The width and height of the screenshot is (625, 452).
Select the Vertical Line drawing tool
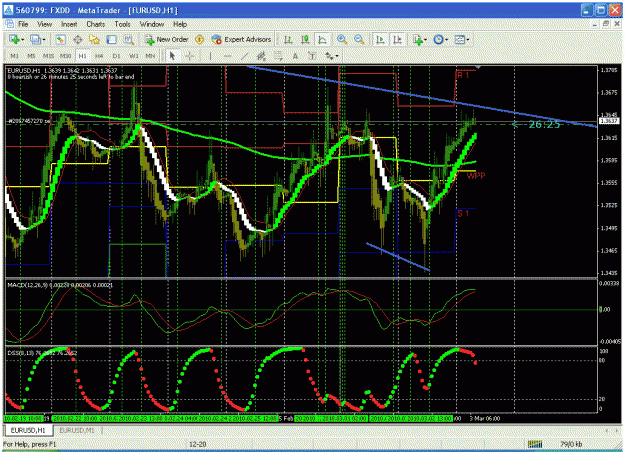point(210,56)
